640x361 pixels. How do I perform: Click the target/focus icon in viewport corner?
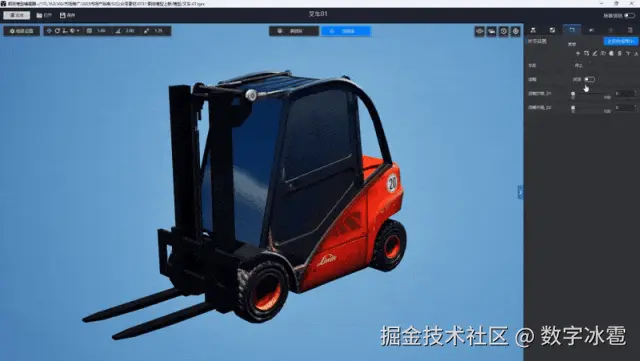pos(516,31)
